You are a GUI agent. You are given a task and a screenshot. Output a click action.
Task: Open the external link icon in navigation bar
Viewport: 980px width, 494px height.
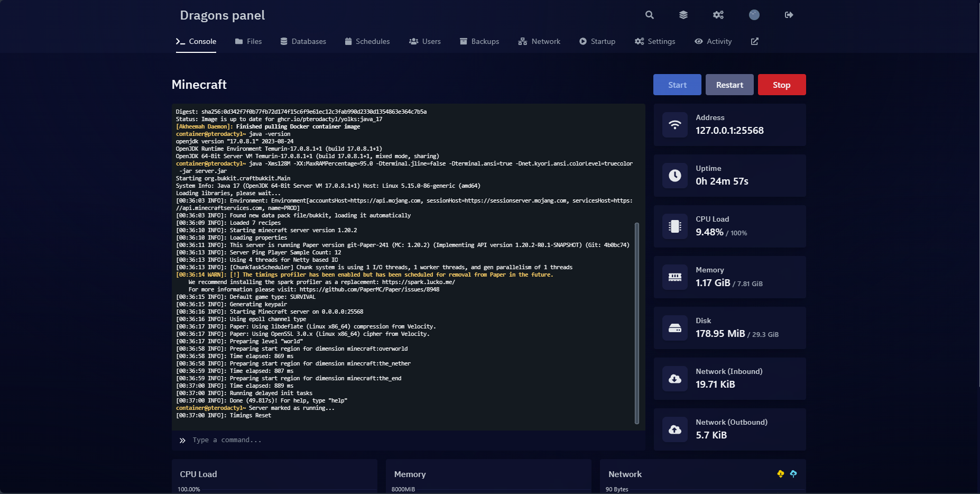click(755, 41)
